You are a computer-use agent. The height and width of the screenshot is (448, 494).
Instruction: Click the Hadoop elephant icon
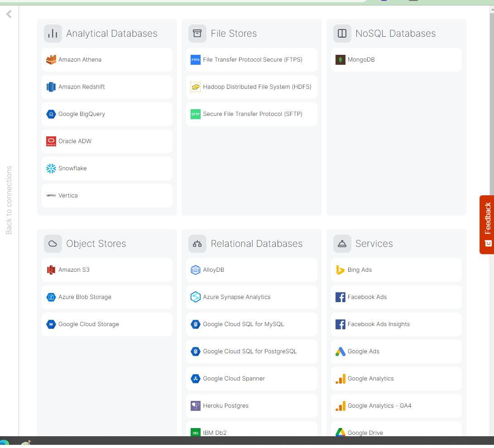tap(196, 87)
